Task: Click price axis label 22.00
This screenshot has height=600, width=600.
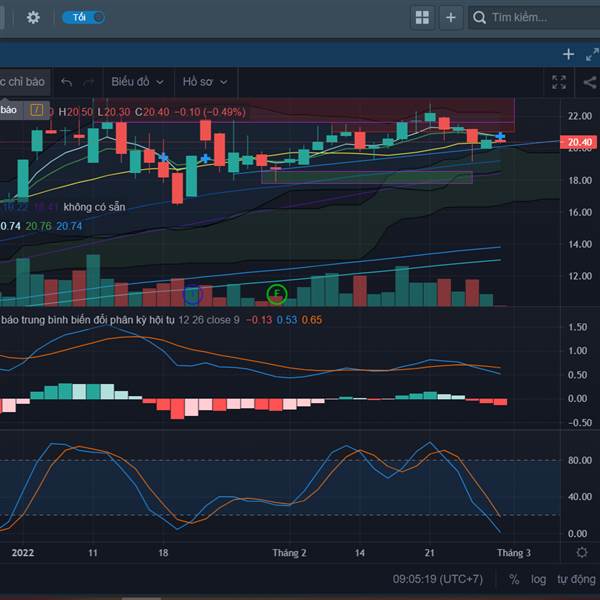Action: pos(580,116)
